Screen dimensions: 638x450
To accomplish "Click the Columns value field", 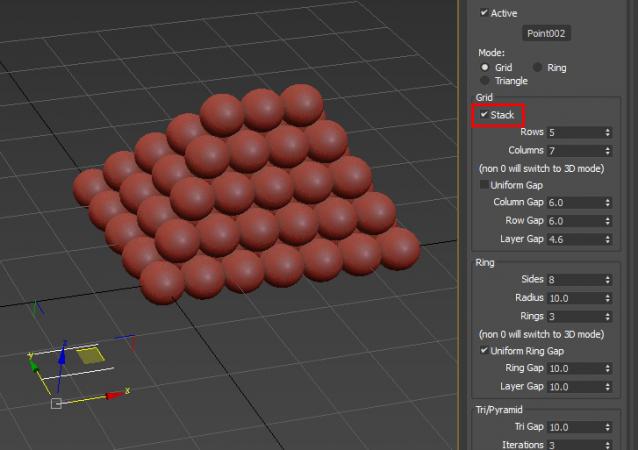I will (575, 151).
